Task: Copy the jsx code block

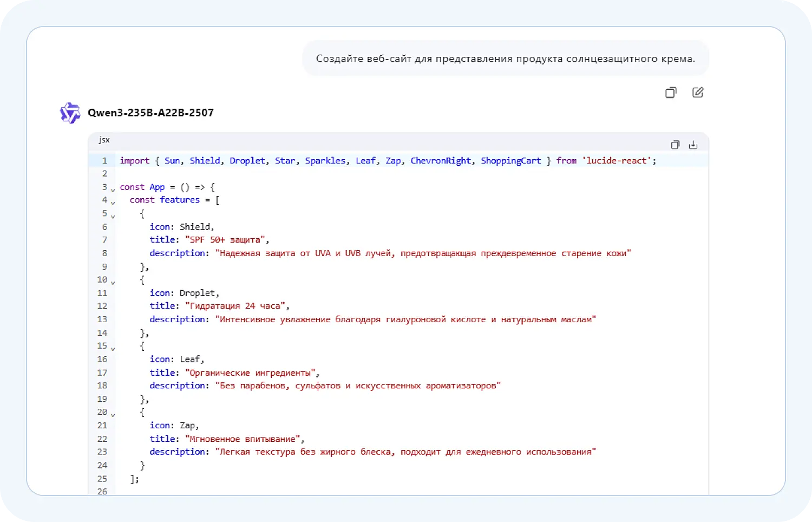Action: tap(675, 145)
